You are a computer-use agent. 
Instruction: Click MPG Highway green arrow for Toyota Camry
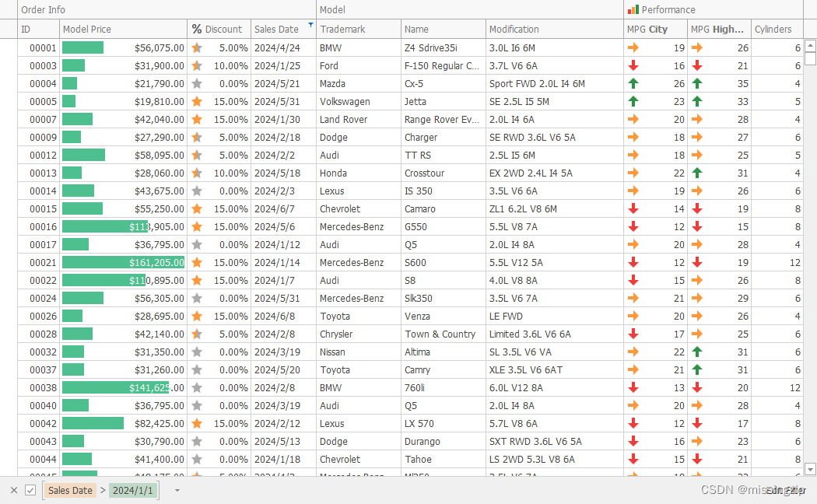pos(696,369)
